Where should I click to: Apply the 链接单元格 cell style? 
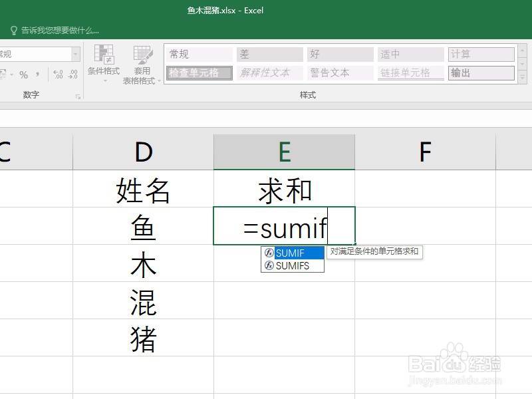411,73
